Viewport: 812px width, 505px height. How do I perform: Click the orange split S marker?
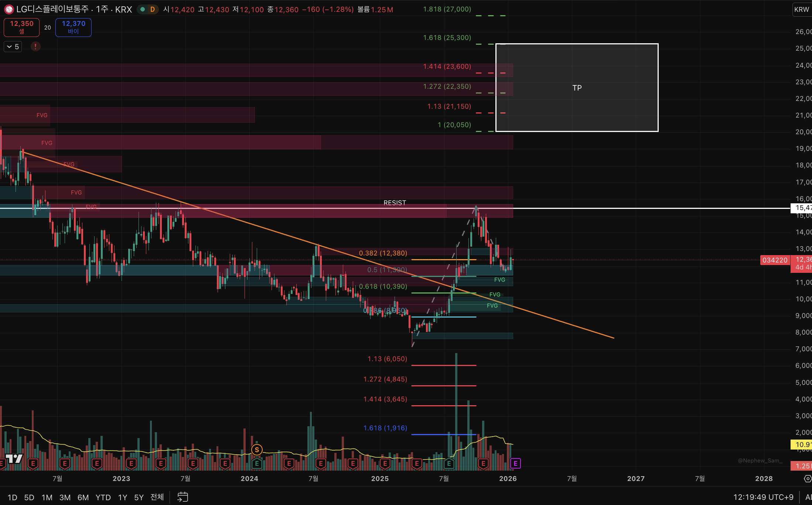pyautogui.click(x=257, y=450)
